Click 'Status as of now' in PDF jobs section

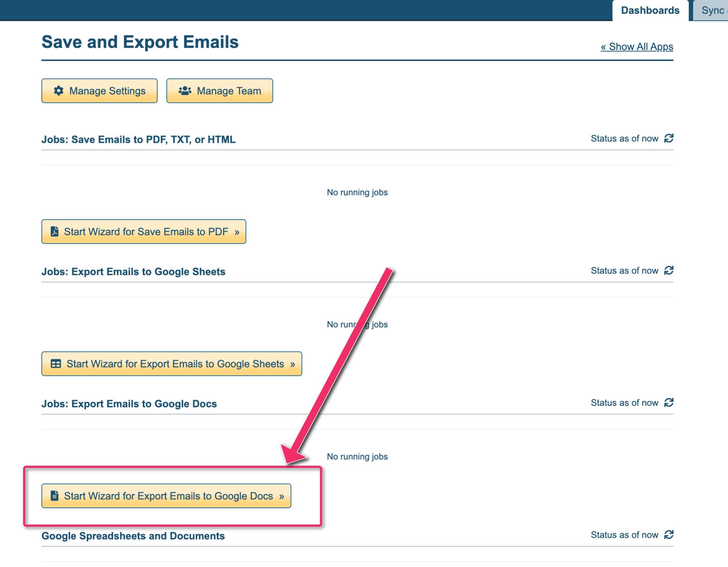624,139
